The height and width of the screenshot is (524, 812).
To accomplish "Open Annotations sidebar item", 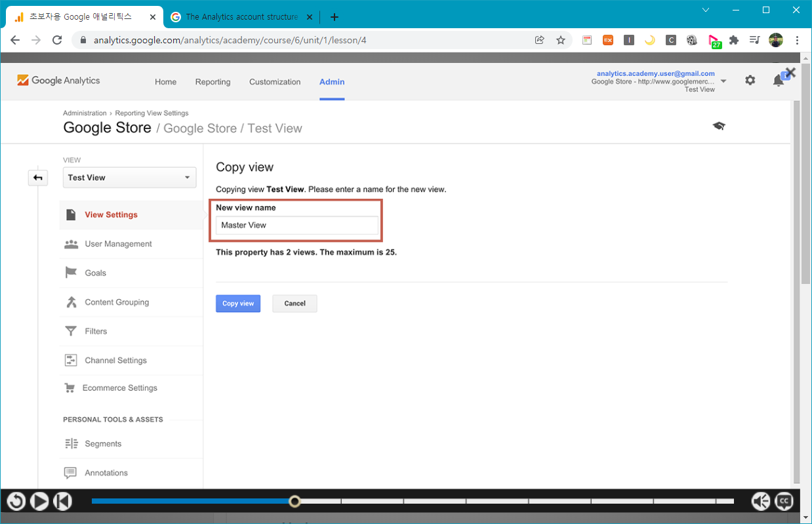I will (106, 473).
